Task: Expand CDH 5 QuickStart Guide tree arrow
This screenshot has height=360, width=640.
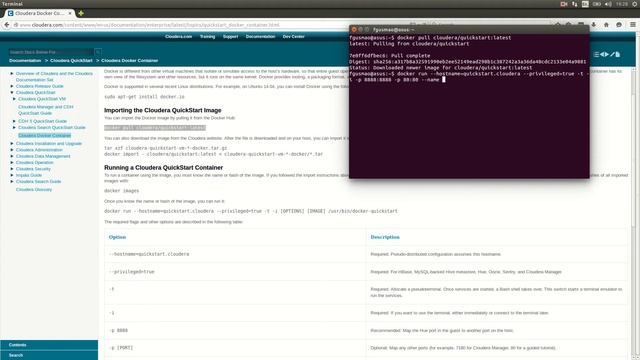Action: [x=14, y=121]
